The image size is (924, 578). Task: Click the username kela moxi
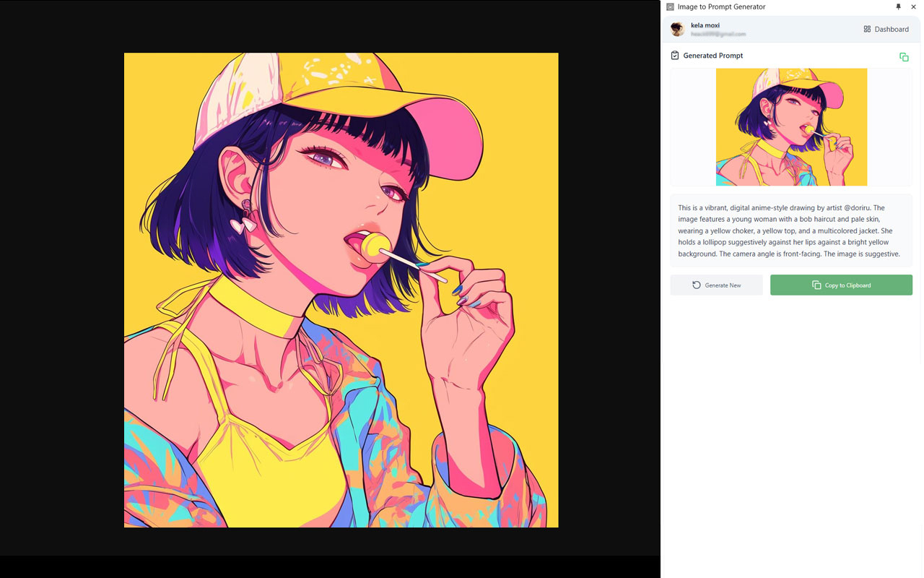(705, 25)
